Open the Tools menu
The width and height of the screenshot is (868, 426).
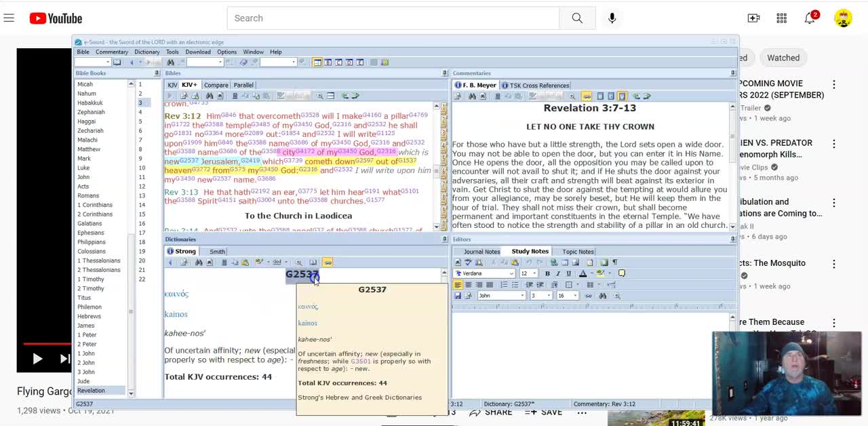tap(172, 52)
